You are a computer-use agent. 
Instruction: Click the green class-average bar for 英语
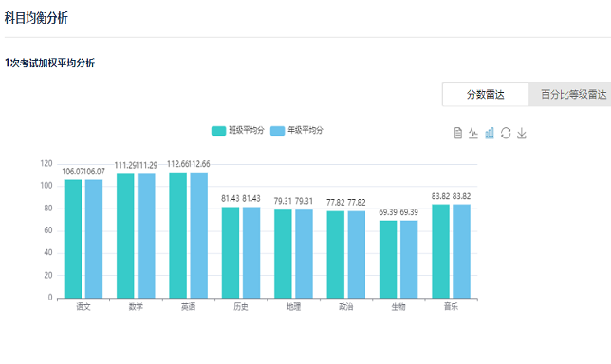(178, 235)
